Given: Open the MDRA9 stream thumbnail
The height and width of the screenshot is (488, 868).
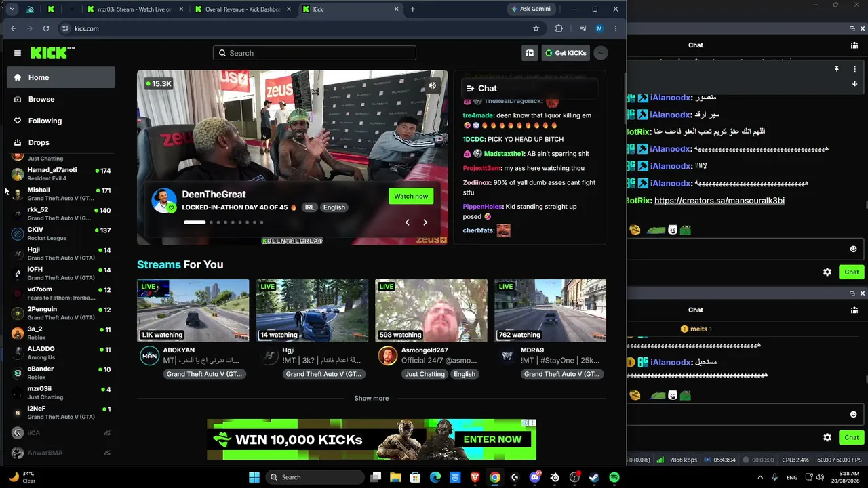Looking at the screenshot, I should pyautogui.click(x=550, y=310).
